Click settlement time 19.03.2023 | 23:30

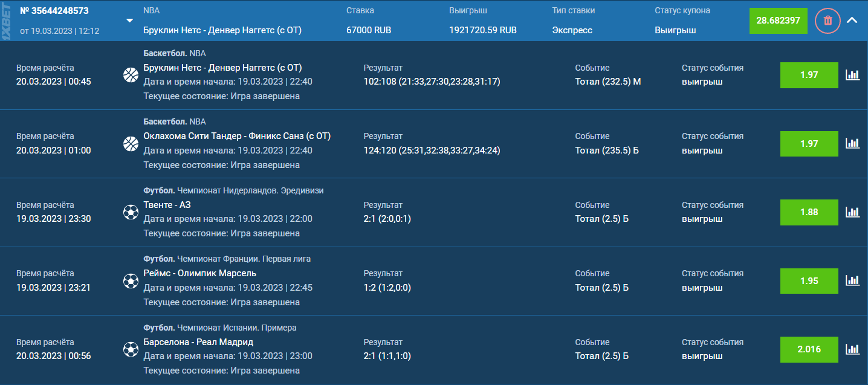pyautogui.click(x=54, y=219)
